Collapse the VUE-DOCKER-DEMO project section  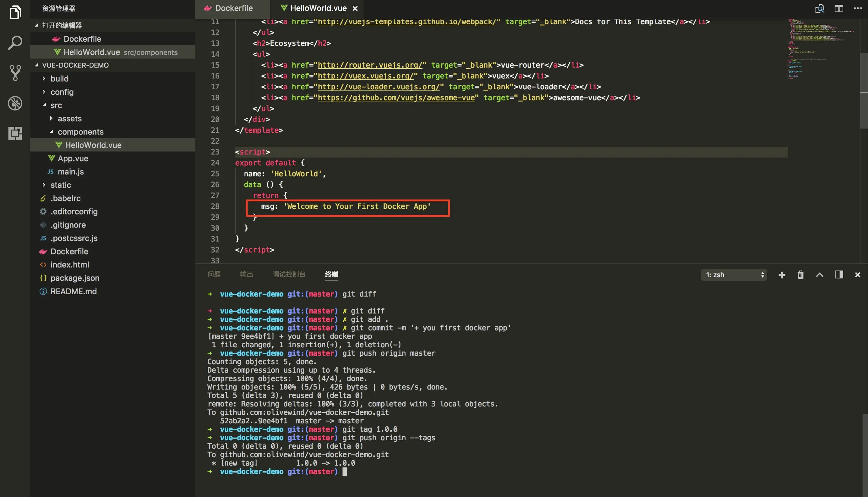click(36, 65)
